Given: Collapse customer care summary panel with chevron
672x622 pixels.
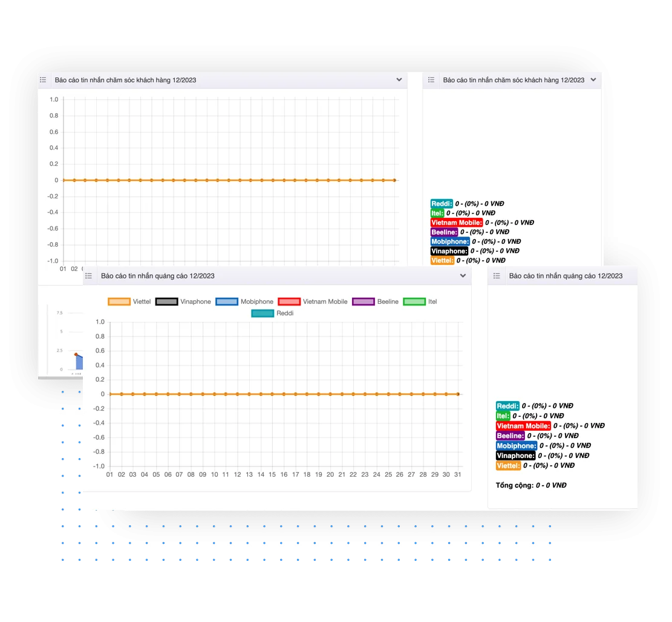Looking at the screenshot, I should point(593,80).
